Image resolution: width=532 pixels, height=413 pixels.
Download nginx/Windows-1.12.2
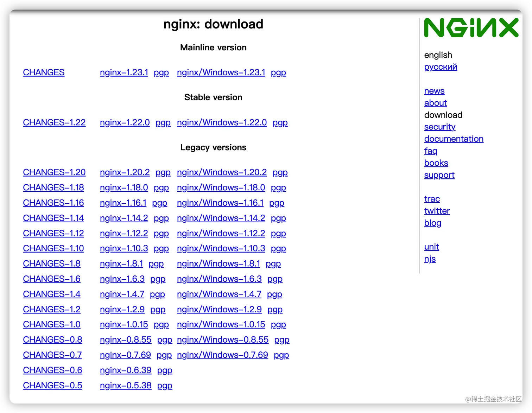(x=221, y=233)
